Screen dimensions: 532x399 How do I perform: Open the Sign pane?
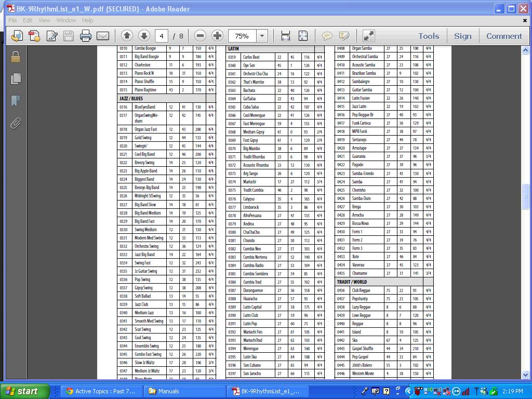click(463, 36)
